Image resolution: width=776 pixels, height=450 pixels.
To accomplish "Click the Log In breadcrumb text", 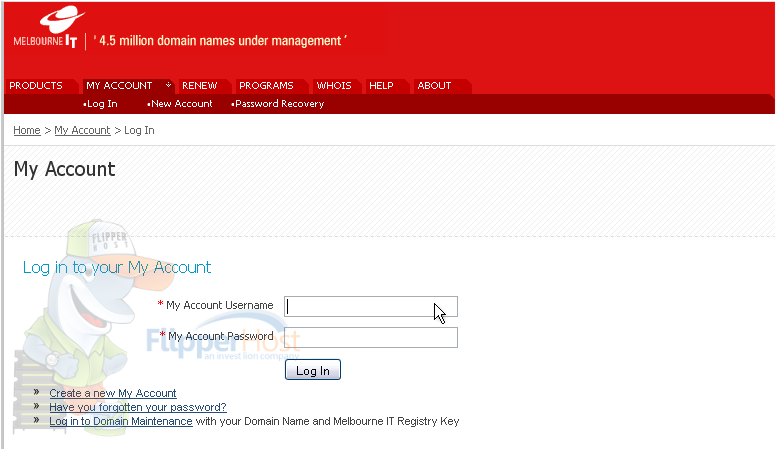I will (x=139, y=130).
